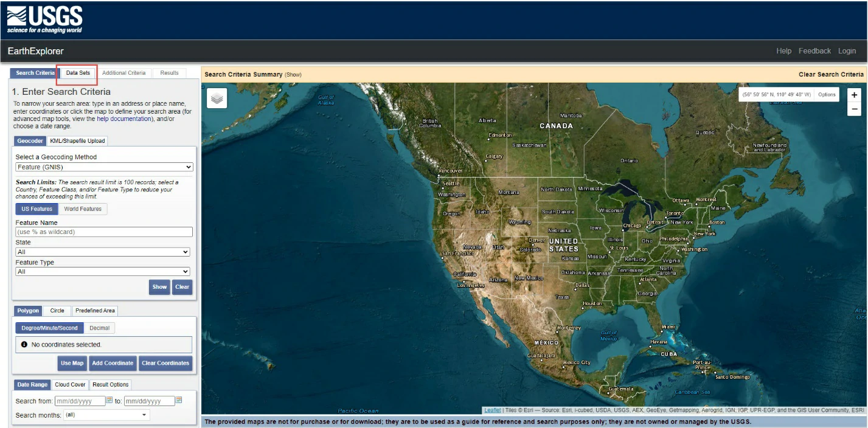Zoom out on the map
The height and width of the screenshot is (428, 868).
click(x=854, y=109)
